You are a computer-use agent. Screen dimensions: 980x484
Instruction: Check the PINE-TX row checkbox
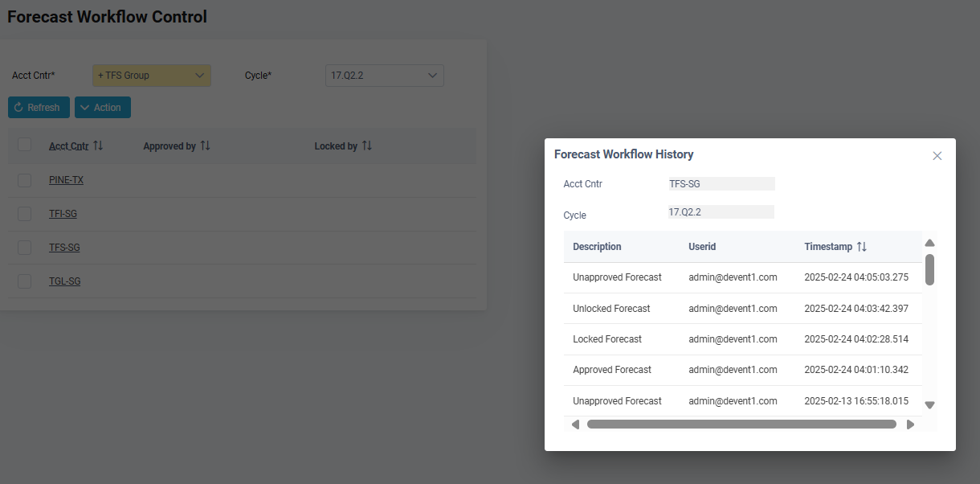24,180
